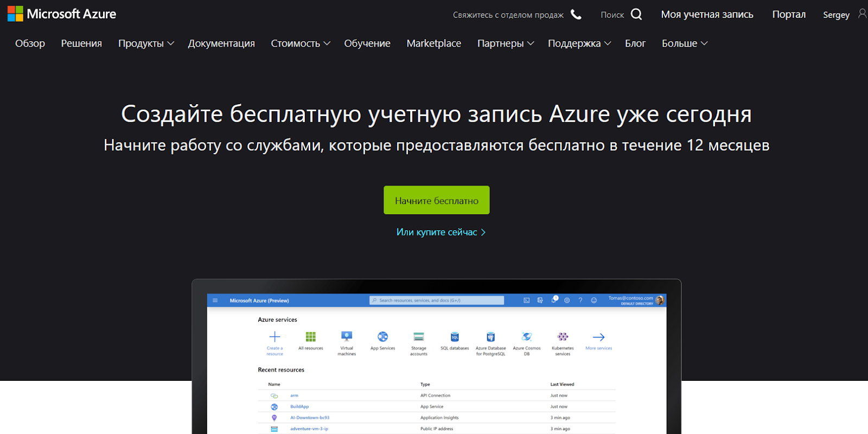The image size is (868, 434).
Task: Click Kubernetes services icon in preview
Action: 563,337
